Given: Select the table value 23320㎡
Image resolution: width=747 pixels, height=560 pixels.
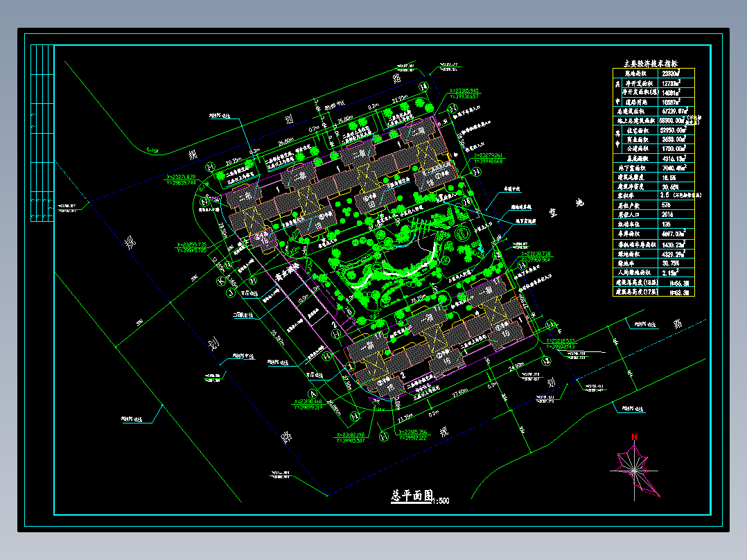Looking at the screenshot, I should [x=671, y=73].
